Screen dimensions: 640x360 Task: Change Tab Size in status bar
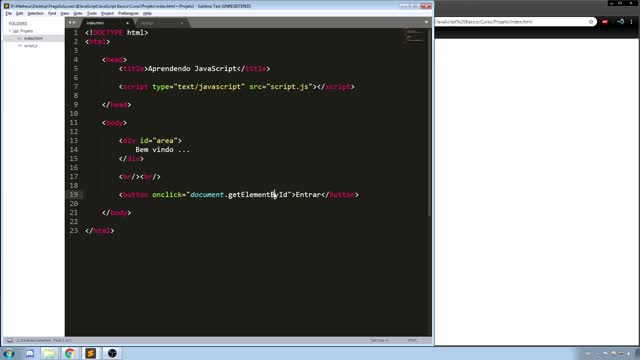[x=379, y=340]
